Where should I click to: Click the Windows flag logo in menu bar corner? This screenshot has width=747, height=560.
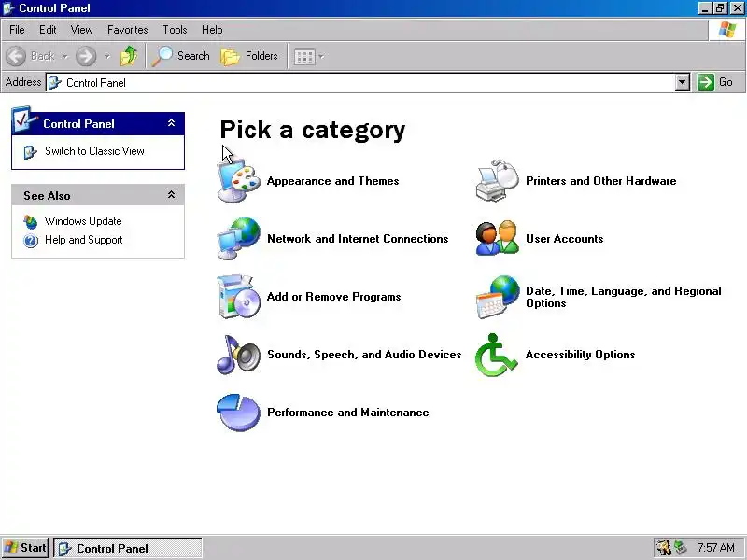(727, 30)
